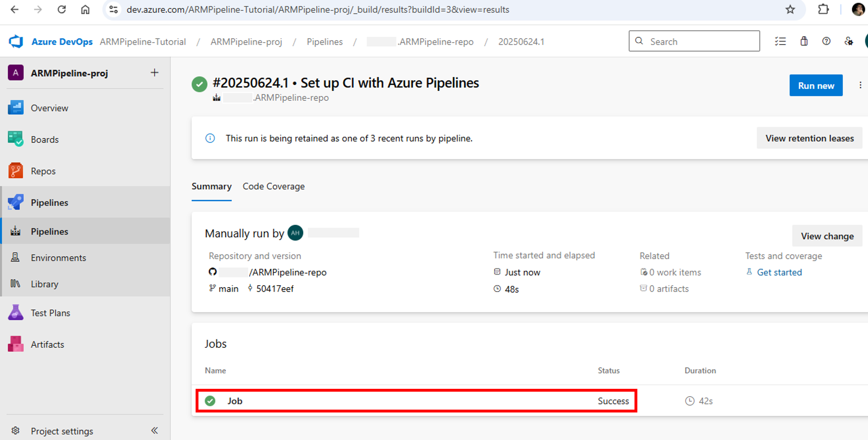Open the Environments section
868x440 pixels.
click(x=58, y=258)
